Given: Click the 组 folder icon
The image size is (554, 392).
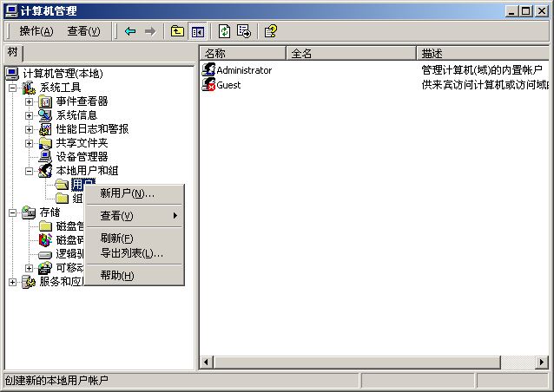Looking at the screenshot, I should coord(62,199).
